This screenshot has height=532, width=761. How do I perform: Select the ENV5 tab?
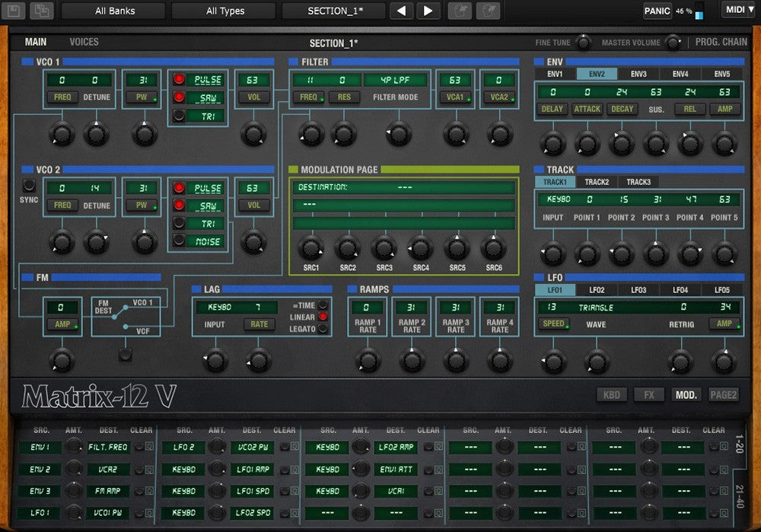721,74
